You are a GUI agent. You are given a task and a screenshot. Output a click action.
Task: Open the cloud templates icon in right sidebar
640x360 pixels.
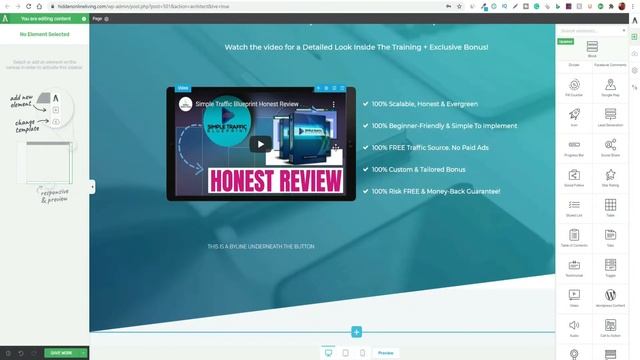pyautogui.click(x=634, y=53)
